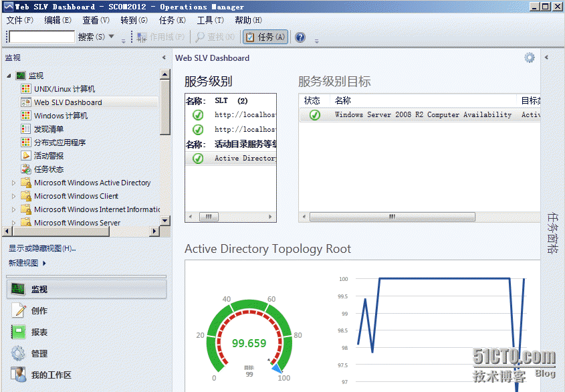The width and height of the screenshot is (565, 392).
Task: Click Active Directory row healthy status icon
Action: pyautogui.click(x=198, y=159)
